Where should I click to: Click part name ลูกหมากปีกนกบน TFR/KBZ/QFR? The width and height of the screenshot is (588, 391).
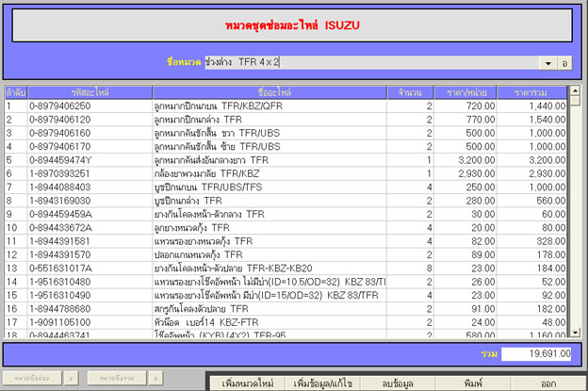pyautogui.click(x=219, y=106)
